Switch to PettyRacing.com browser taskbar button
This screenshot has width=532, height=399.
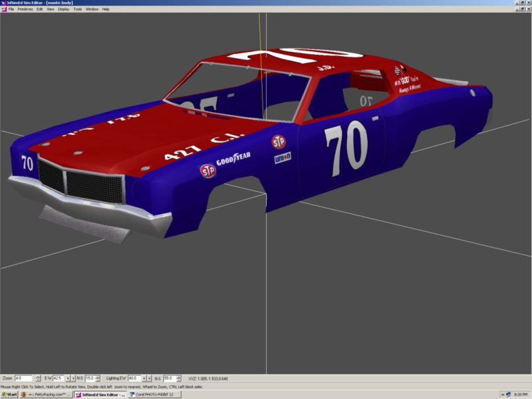46,394
